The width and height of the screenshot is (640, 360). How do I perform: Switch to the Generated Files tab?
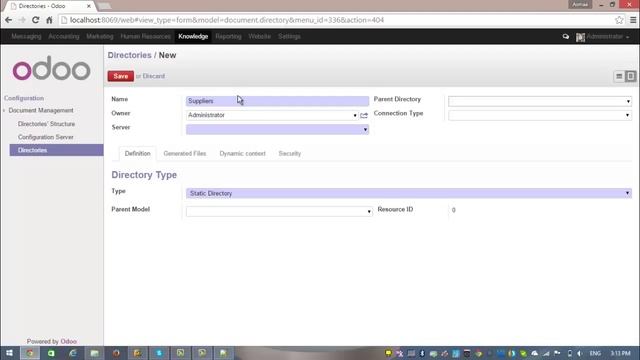pos(184,153)
